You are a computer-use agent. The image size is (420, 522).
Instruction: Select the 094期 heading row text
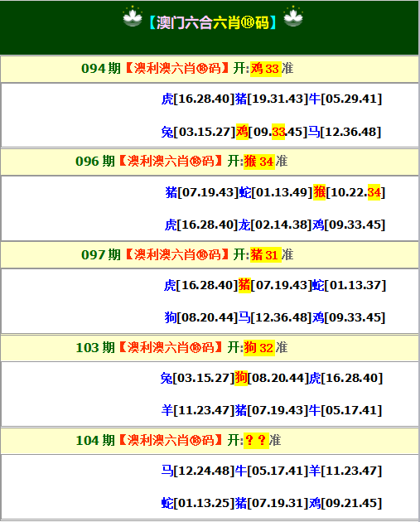tap(187, 69)
